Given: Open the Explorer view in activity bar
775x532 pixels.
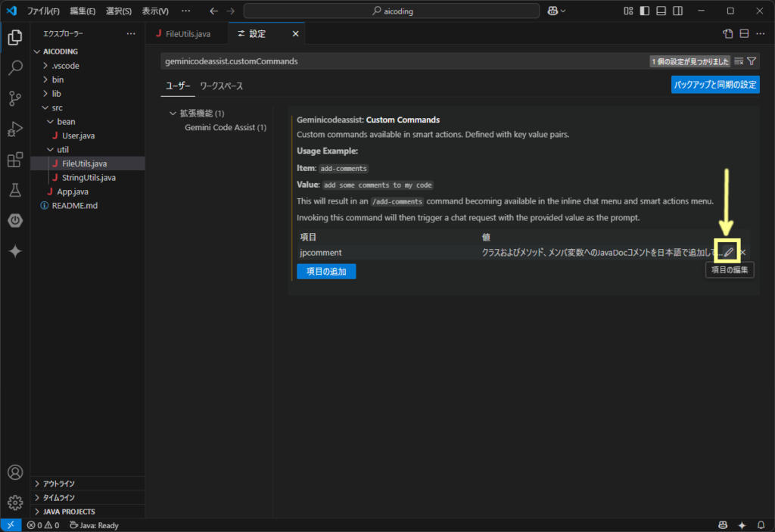Looking at the screenshot, I should 15,37.
